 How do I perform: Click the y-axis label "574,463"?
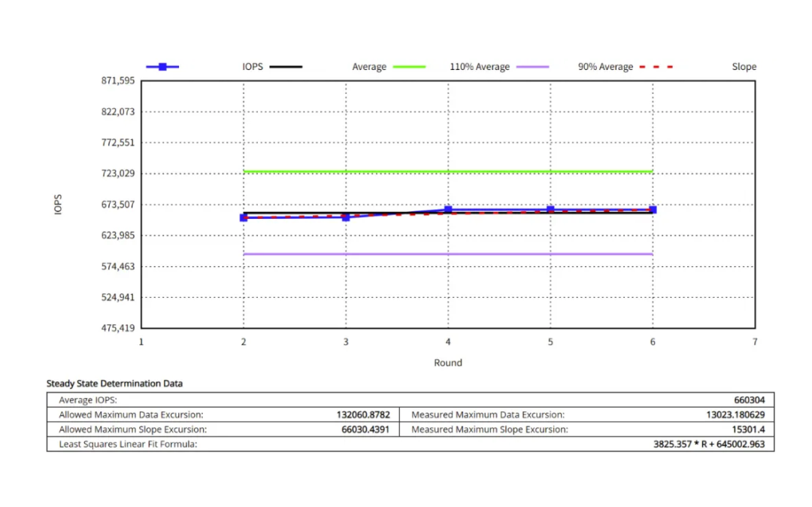[117, 267]
